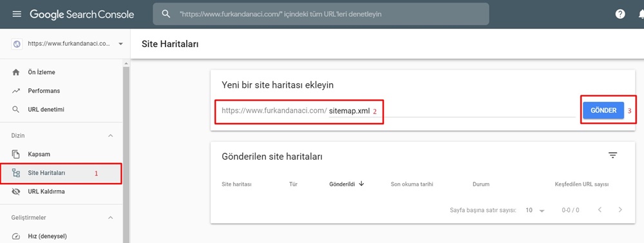This screenshot has height=243, width=644.
Task: Collapse the Dizin section
Action: coord(110,136)
